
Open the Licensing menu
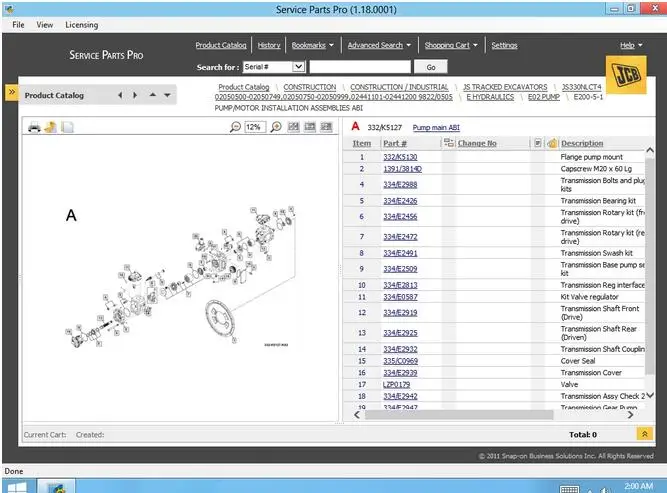[x=82, y=25]
